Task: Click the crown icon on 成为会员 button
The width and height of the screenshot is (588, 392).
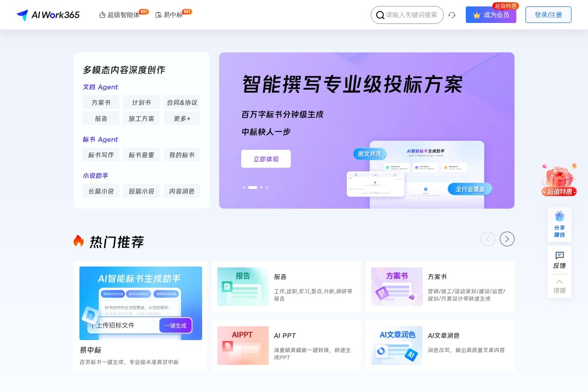Action: (x=476, y=15)
